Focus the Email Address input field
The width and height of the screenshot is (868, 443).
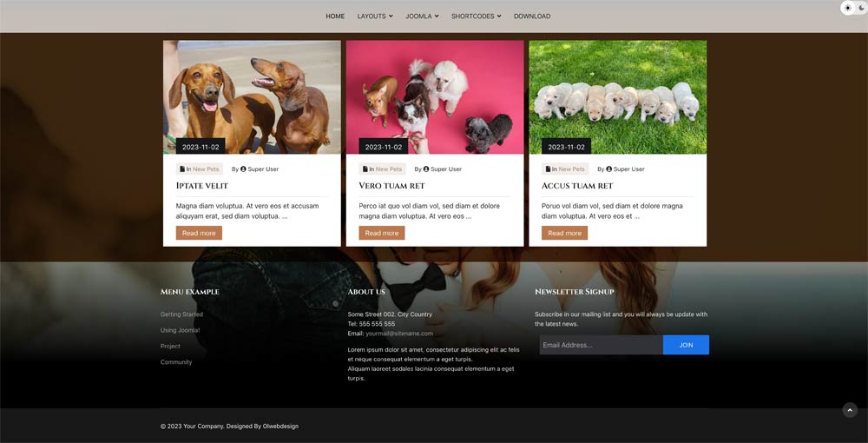(x=601, y=345)
